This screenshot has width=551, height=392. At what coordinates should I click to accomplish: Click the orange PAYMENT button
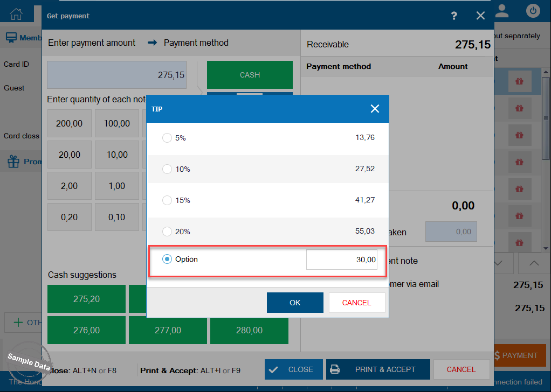tap(519, 355)
